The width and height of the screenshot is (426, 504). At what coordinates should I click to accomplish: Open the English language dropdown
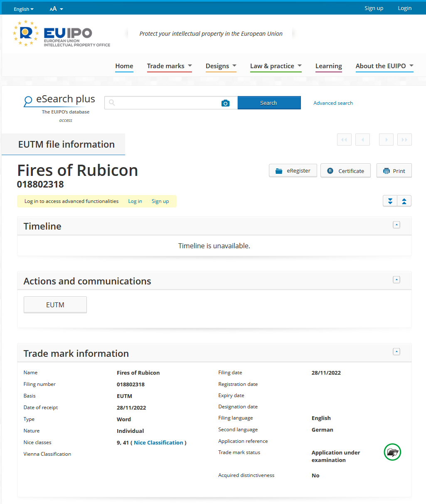coord(24,9)
